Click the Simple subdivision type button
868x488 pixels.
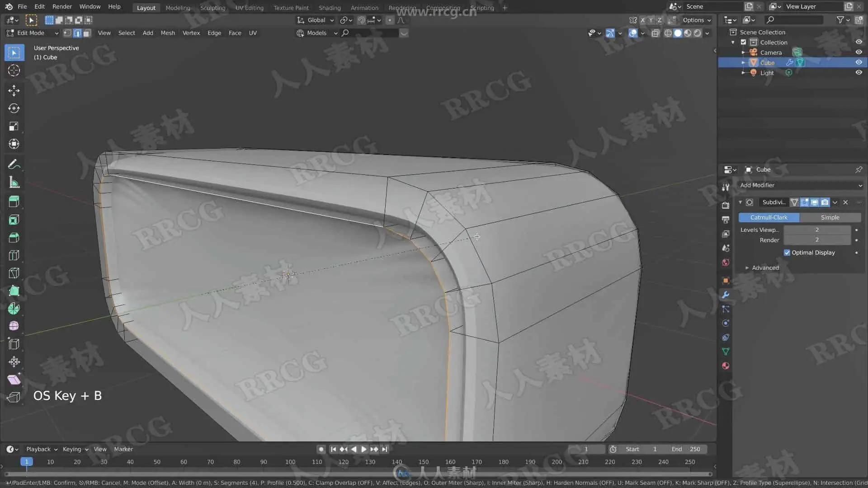(830, 217)
